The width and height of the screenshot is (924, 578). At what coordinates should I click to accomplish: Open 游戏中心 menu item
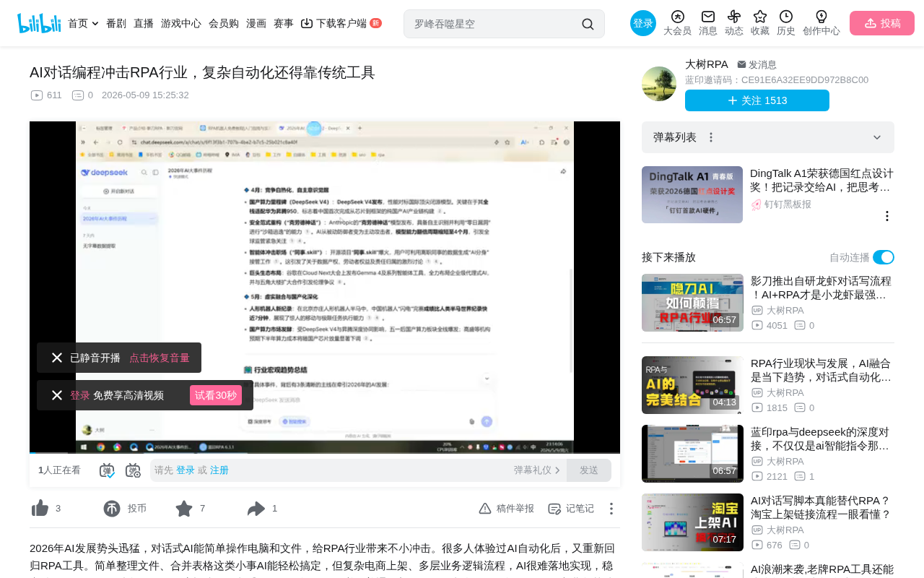click(x=181, y=23)
